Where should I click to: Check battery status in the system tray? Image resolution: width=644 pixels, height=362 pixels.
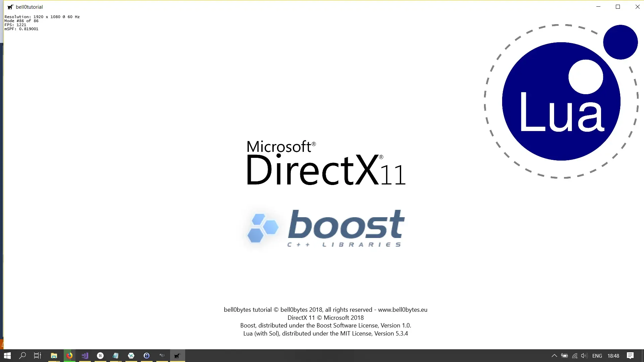[565, 356]
